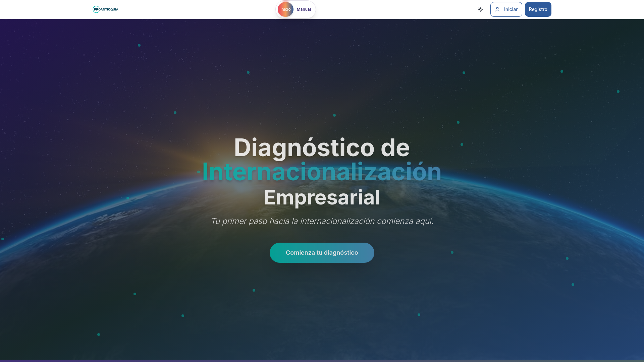This screenshot has height=362, width=644.
Task: Click the Registro button
Action: pyautogui.click(x=538, y=9)
